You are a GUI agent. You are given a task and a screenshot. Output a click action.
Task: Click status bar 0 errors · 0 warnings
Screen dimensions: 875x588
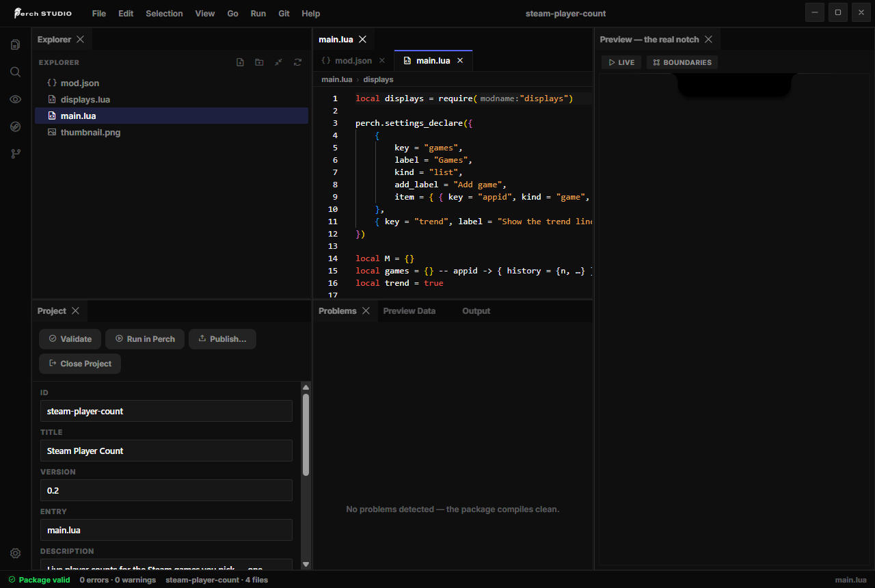(x=118, y=580)
